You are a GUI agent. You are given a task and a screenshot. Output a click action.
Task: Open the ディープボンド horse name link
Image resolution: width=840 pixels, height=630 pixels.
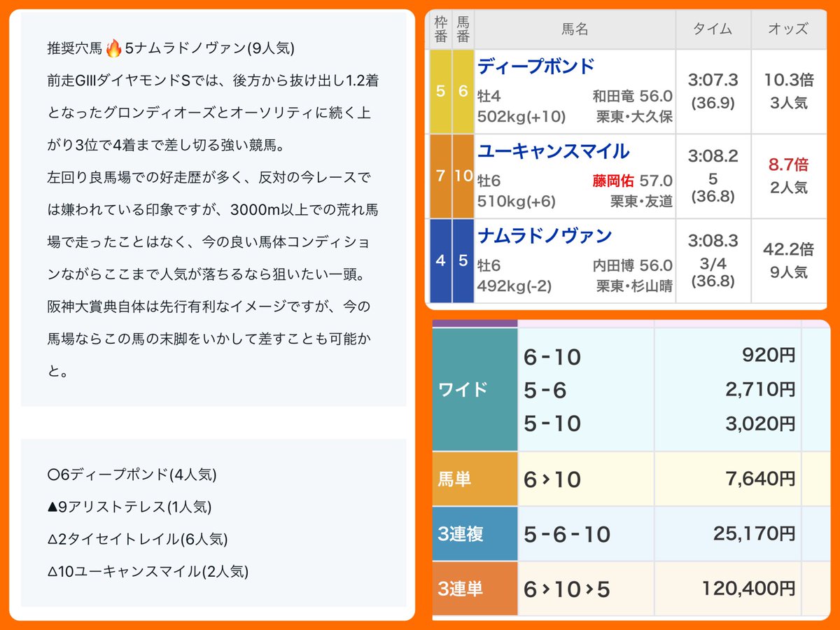click(535, 66)
